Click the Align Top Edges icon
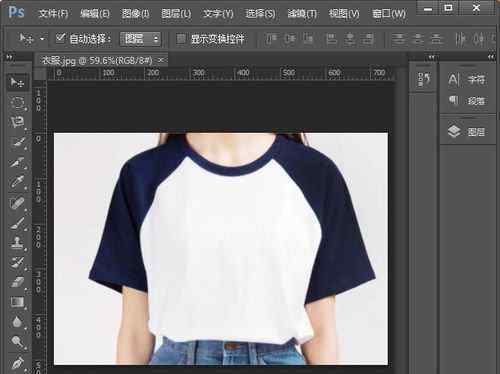 click(x=271, y=39)
